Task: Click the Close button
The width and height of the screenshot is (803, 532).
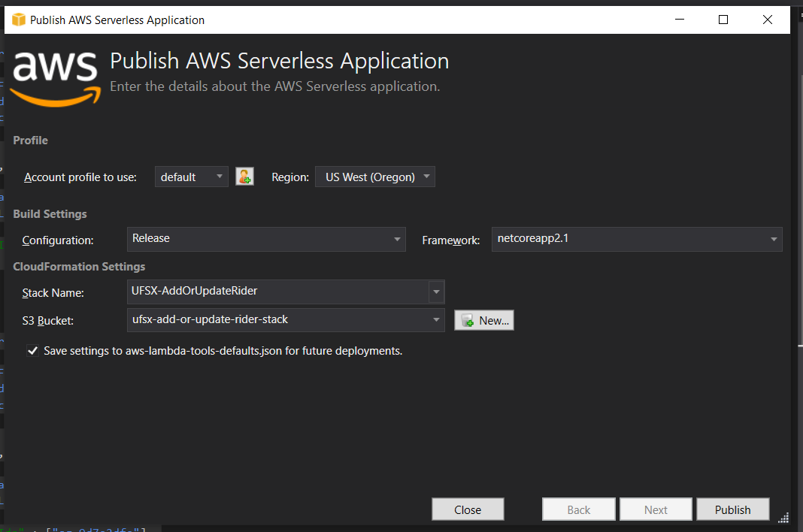Action: tap(468, 509)
